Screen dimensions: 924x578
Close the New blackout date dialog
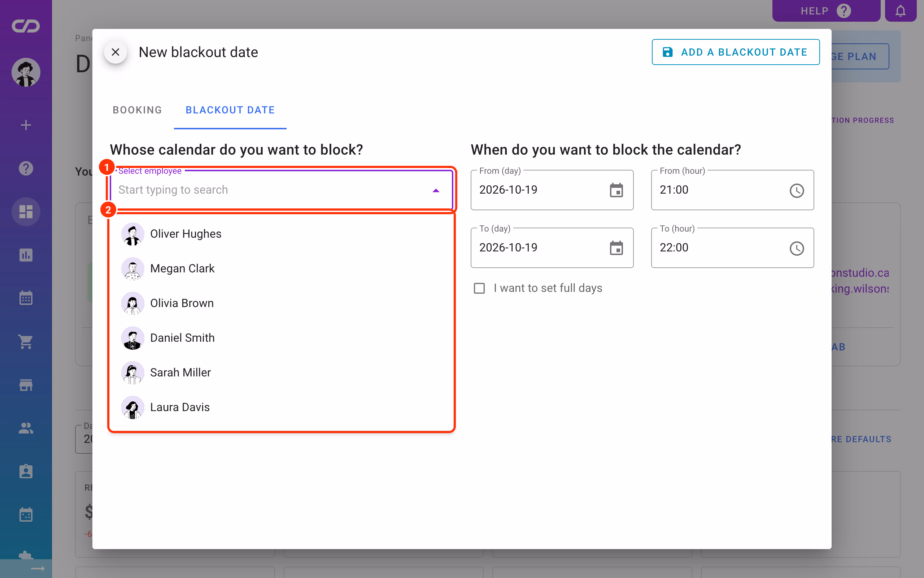pyautogui.click(x=115, y=52)
